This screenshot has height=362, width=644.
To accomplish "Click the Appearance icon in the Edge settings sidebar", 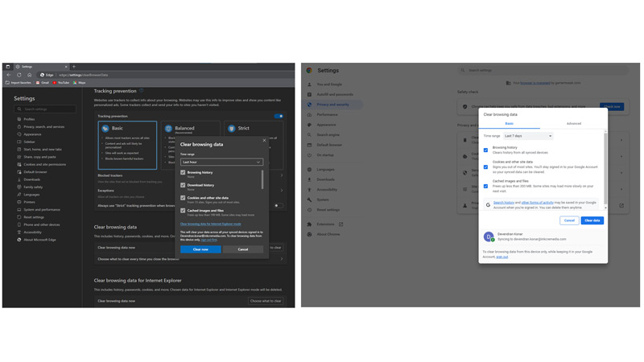I will (19, 134).
